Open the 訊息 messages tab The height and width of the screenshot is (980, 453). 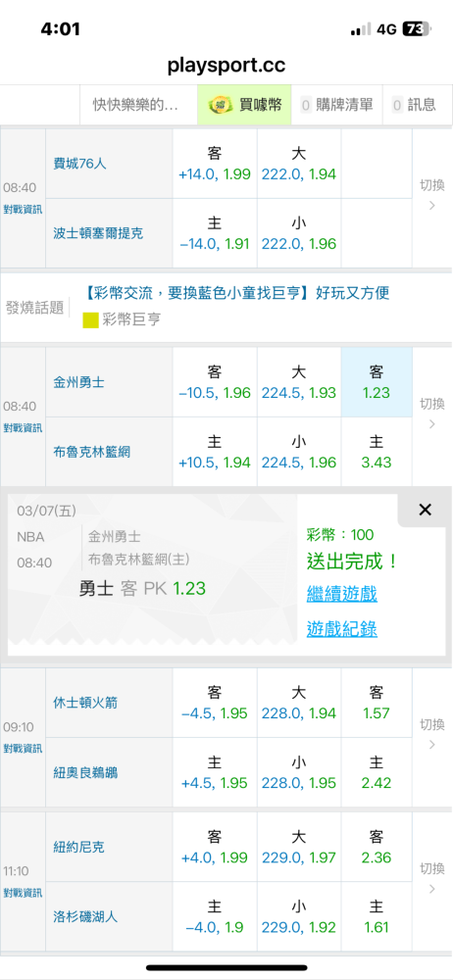(418, 105)
